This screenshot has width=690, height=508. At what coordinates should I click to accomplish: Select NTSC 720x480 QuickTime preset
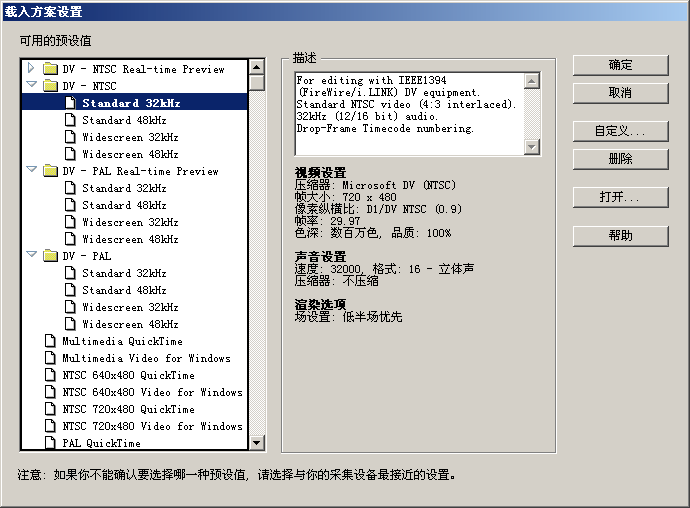[128, 409]
